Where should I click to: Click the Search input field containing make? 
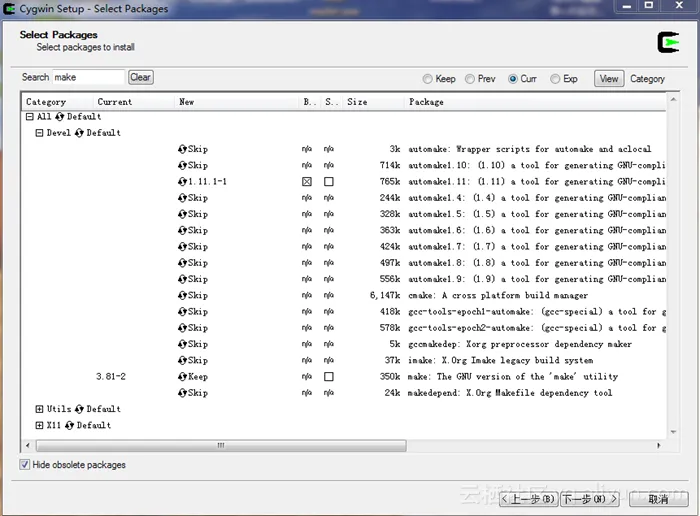click(x=88, y=77)
